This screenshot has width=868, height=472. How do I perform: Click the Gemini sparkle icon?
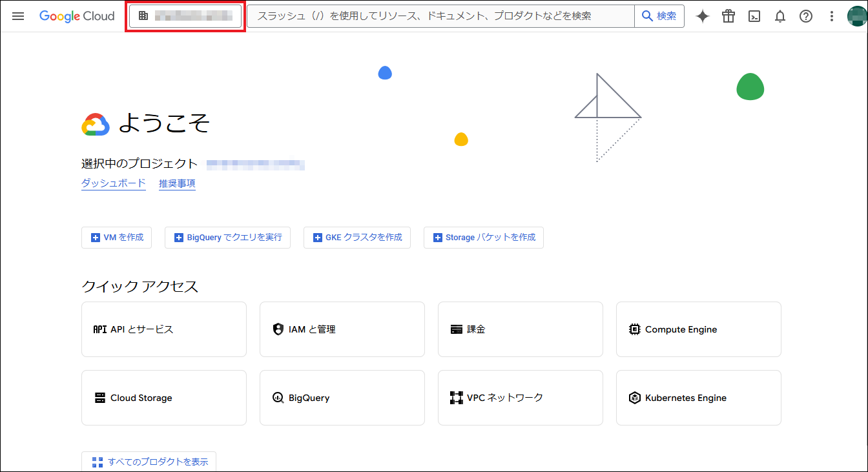tap(703, 16)
